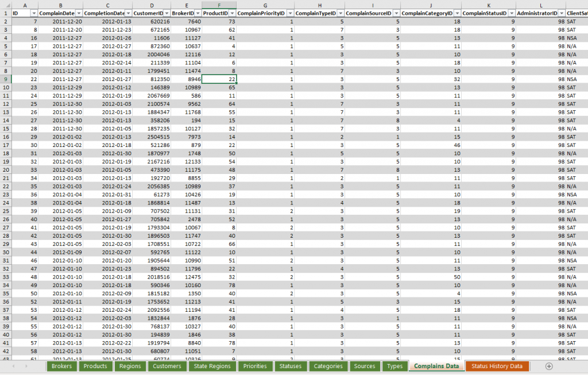Select column G header

tap(265, 5)
